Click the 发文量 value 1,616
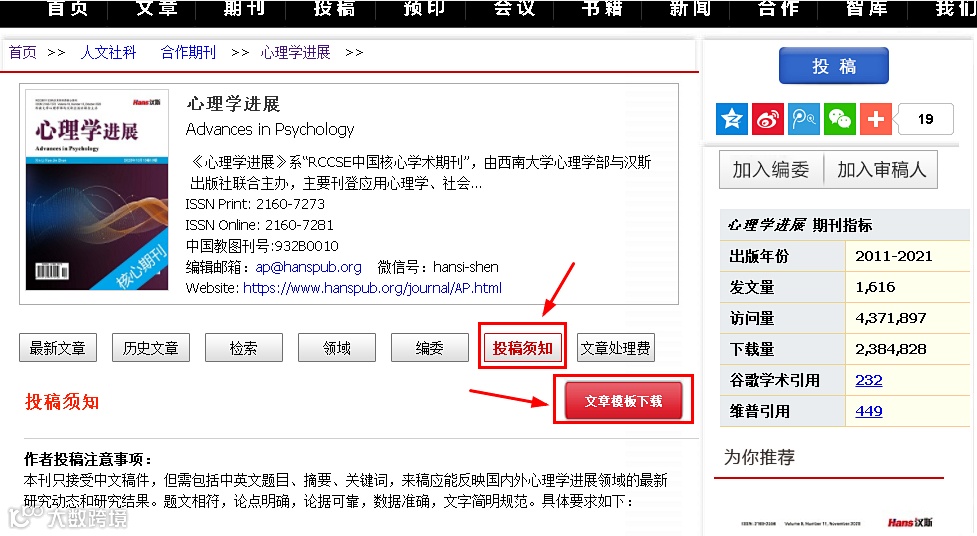The image size is (977, 536). [x=875, y=287]
